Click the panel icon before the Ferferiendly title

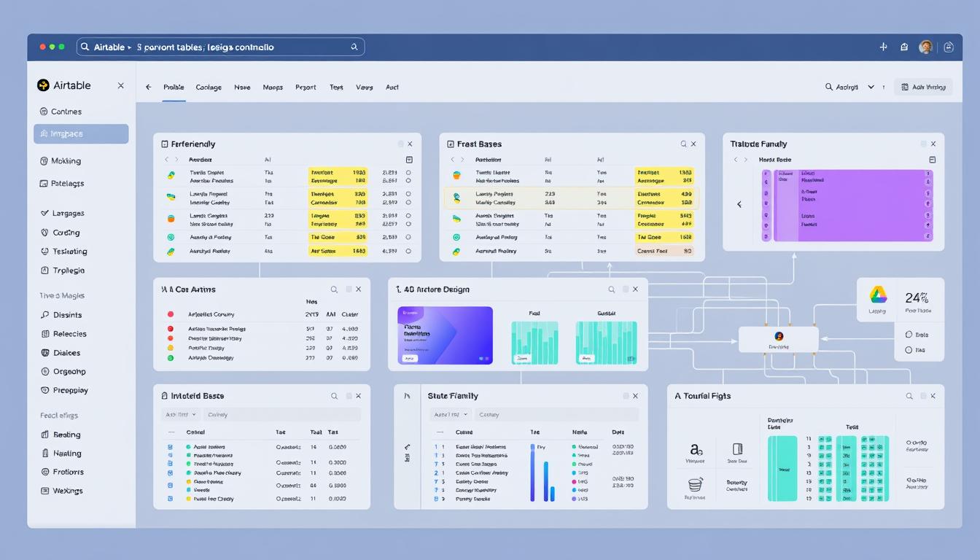165,144
